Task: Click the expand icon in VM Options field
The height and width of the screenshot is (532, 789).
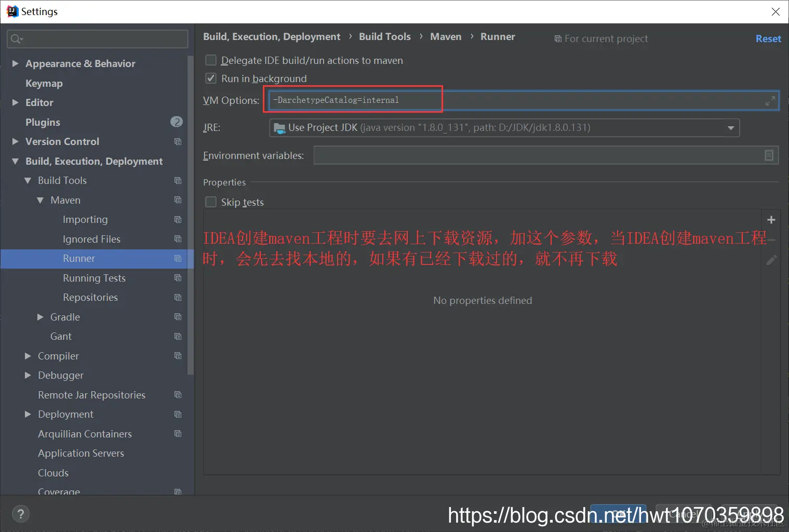Action: coord(770,101)
